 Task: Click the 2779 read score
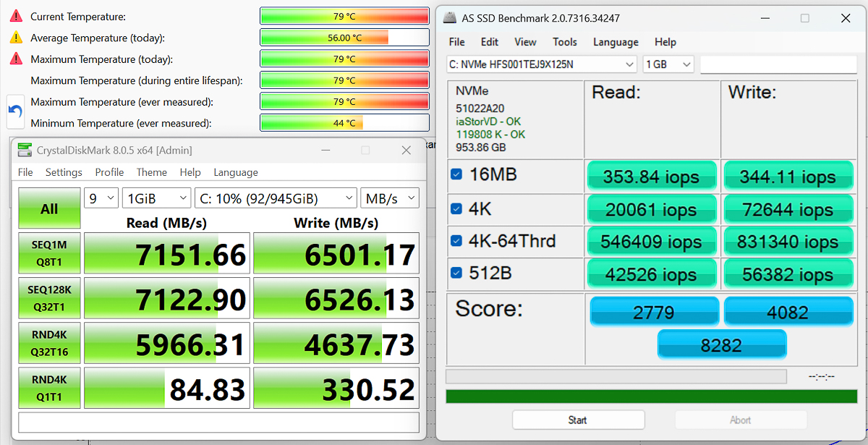click(654, 312)
